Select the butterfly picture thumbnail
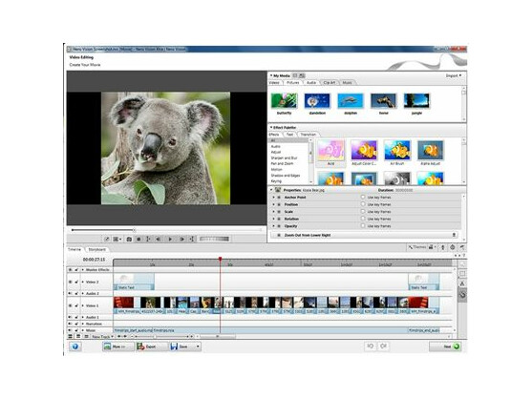Viewport: 532px width, 399px height. coord(284,101)
